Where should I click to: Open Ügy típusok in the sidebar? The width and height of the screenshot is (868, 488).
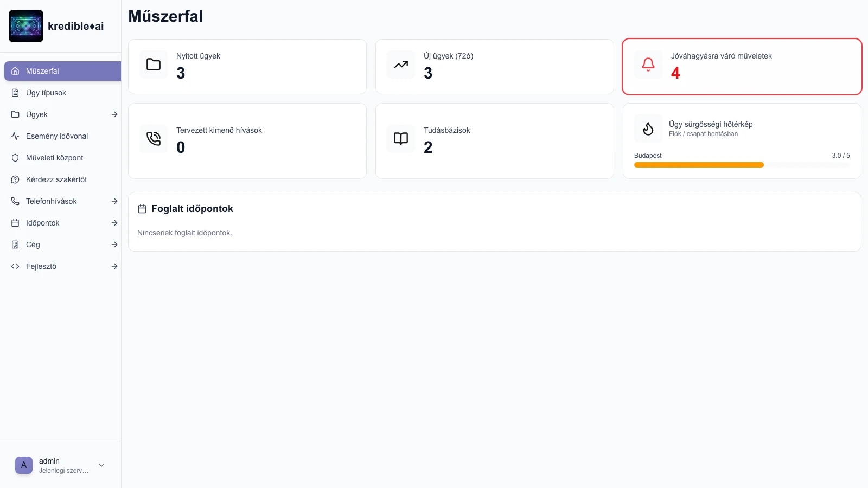click(x=46, y=93)
